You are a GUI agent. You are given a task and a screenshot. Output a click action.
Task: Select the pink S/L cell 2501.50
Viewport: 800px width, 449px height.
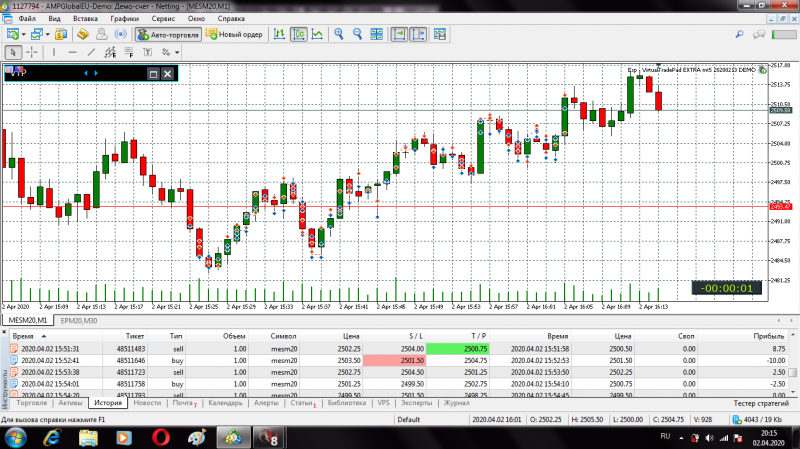[394, 360]
